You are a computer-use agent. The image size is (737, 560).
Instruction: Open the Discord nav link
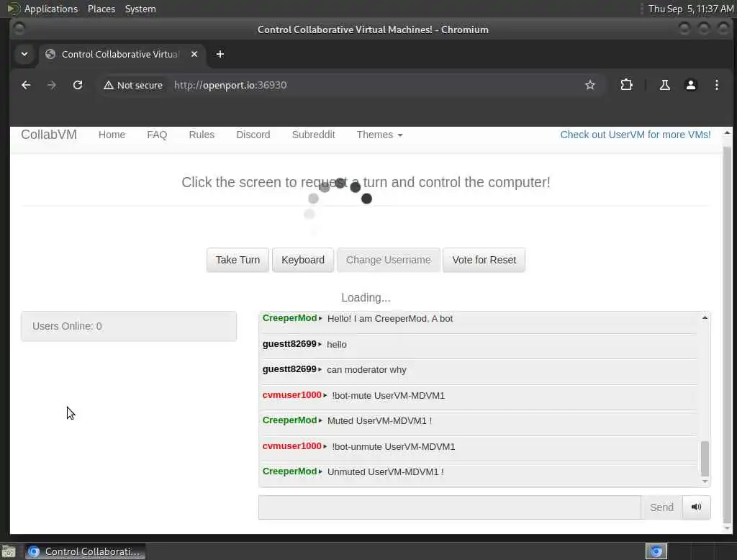tap(253, 135)
